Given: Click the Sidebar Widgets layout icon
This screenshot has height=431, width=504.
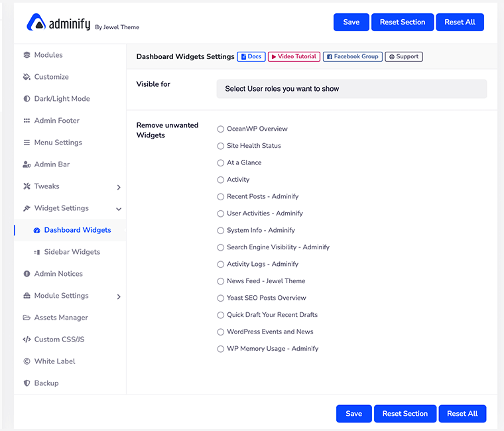Looking at the screenshot, I should [37, 252].
